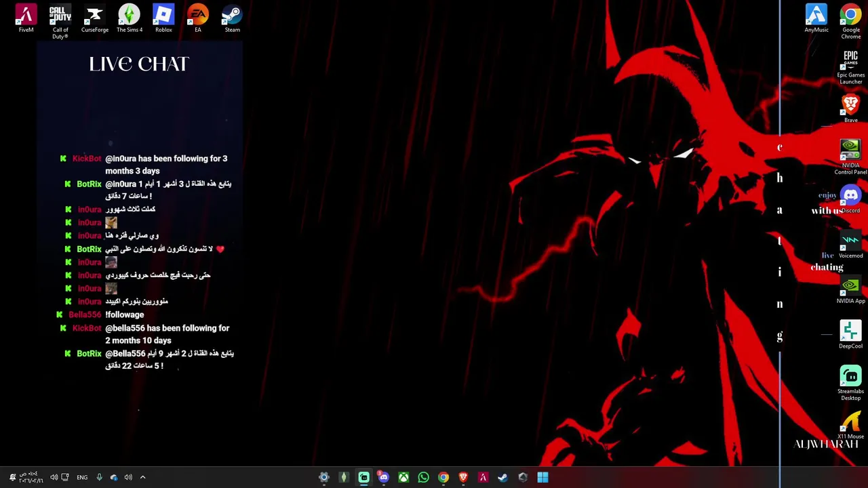Open the network connection tray icon
The height and width of the screenshot is (488, 868).
point(65,477)
